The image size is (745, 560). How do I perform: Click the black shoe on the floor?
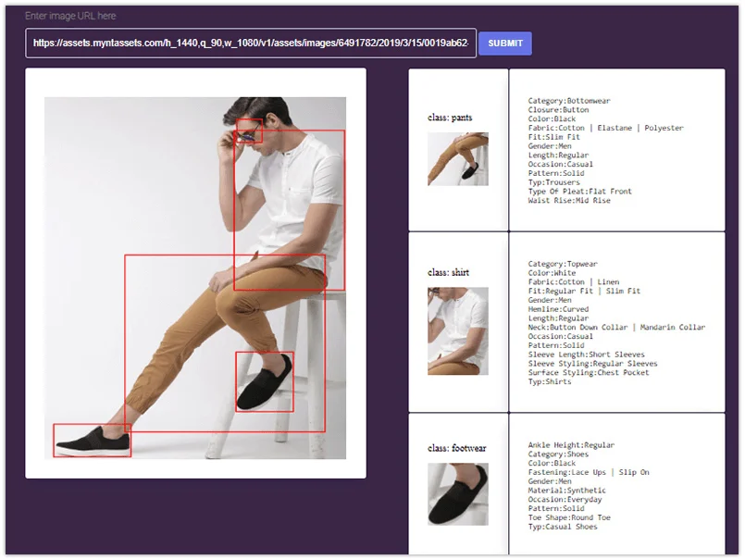pyautogui.click(x=92, y=441)
